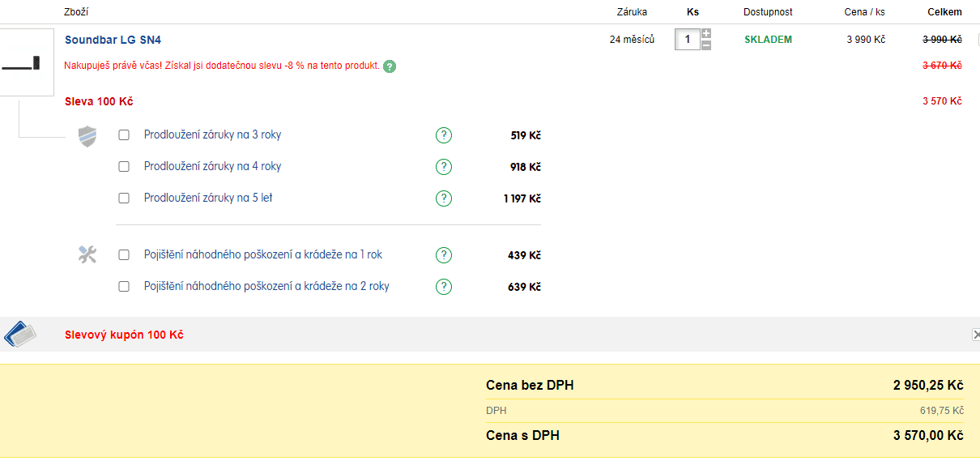The image size is (980, 461).
Task: Check Prodloužení záruky na 5 let
Action: pos(124,198)
